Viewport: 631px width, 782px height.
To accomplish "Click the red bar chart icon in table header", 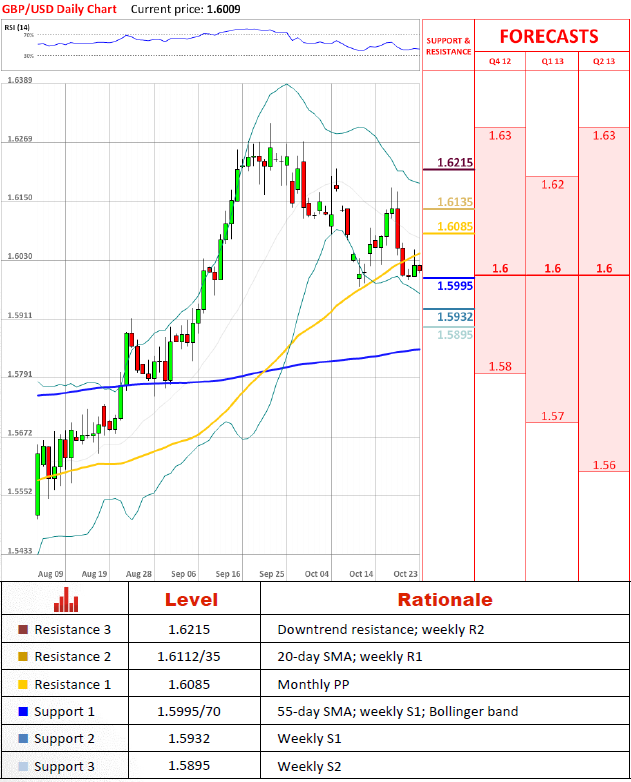I will click(x=66, y=599).
